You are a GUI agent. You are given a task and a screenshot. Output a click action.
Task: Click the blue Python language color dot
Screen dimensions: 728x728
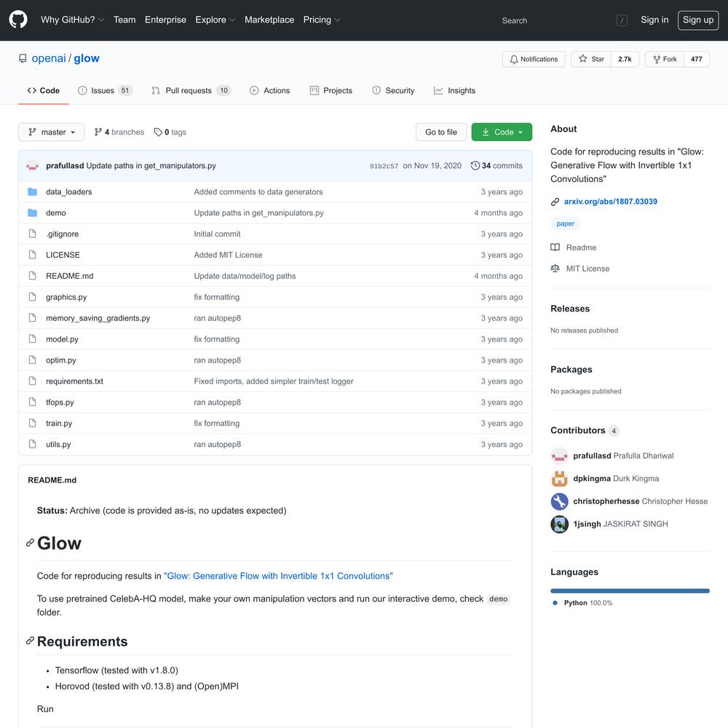click(x=554, y=603)
